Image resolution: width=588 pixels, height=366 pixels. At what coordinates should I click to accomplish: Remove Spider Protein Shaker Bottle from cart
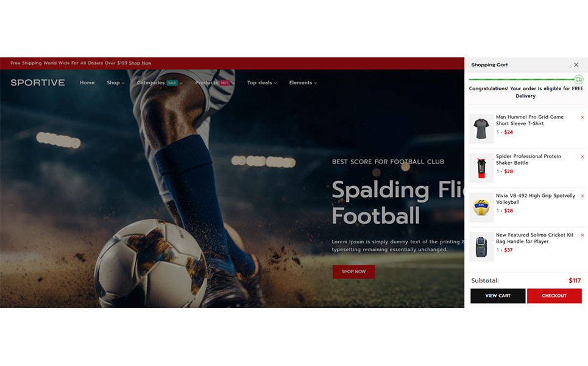click(583, 157)
